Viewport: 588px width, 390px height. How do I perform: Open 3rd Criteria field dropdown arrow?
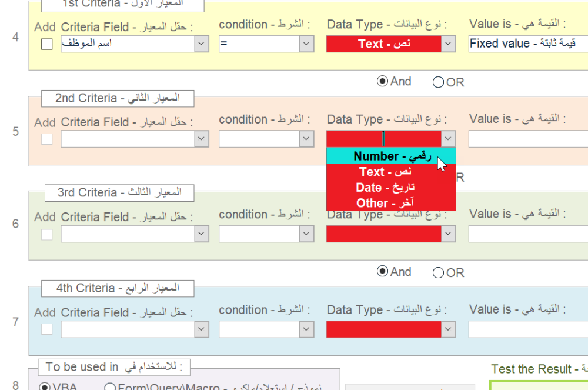point(201,234)
